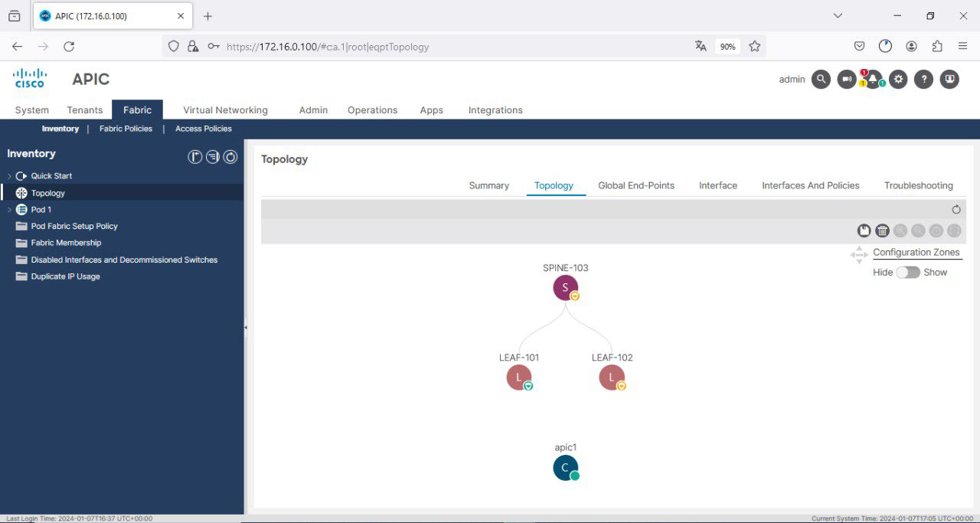
Task: Click the 90% zoom level control
Action: tap(727, 46)
